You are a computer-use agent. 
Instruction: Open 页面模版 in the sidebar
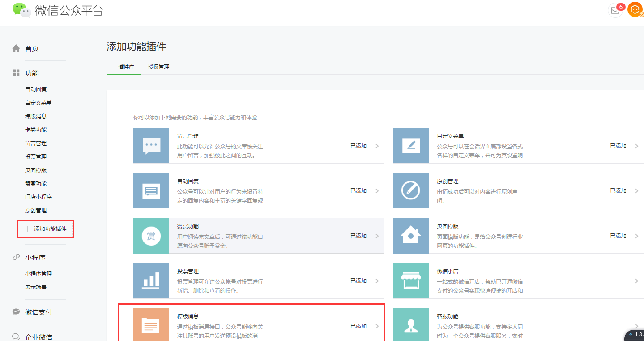[36, 170]
